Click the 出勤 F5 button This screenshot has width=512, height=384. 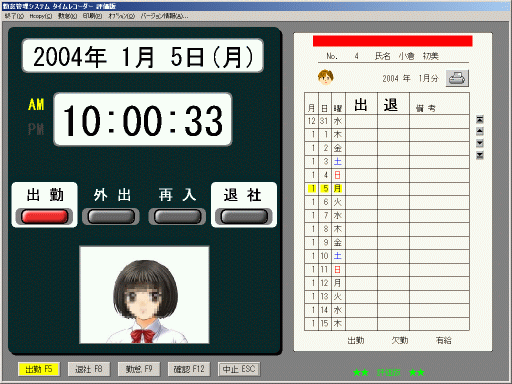pos(39,369)
